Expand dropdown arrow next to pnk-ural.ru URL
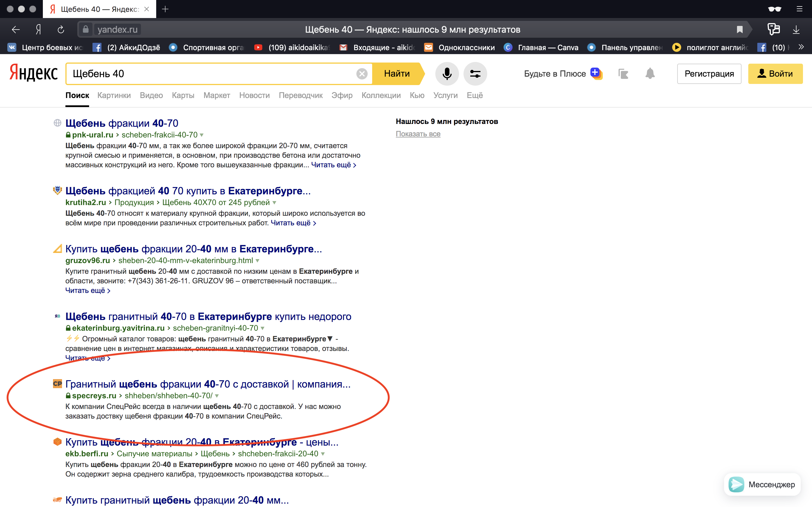This screenshot has height=507, width=812. coord(202,135)
